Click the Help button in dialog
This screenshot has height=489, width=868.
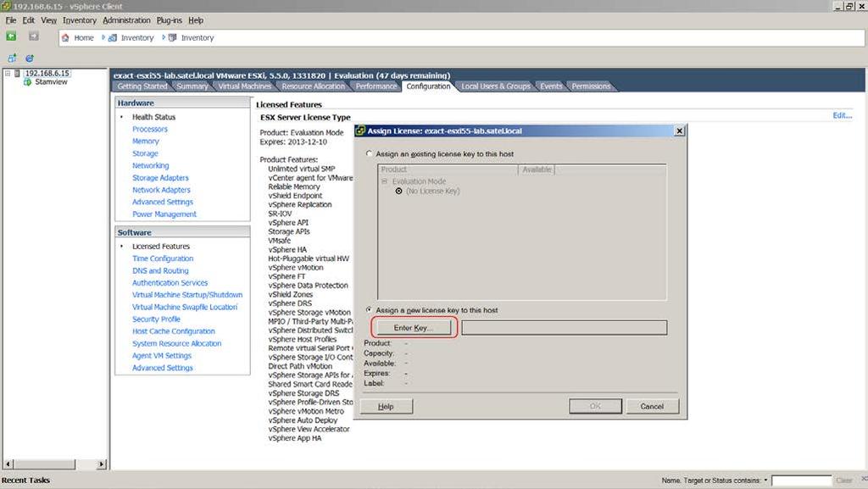(386, 406)
